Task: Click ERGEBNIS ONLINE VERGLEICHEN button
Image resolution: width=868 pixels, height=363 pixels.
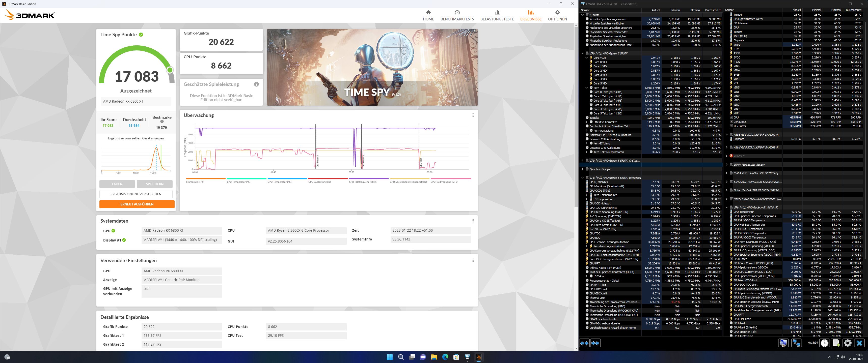Action: 136,194
